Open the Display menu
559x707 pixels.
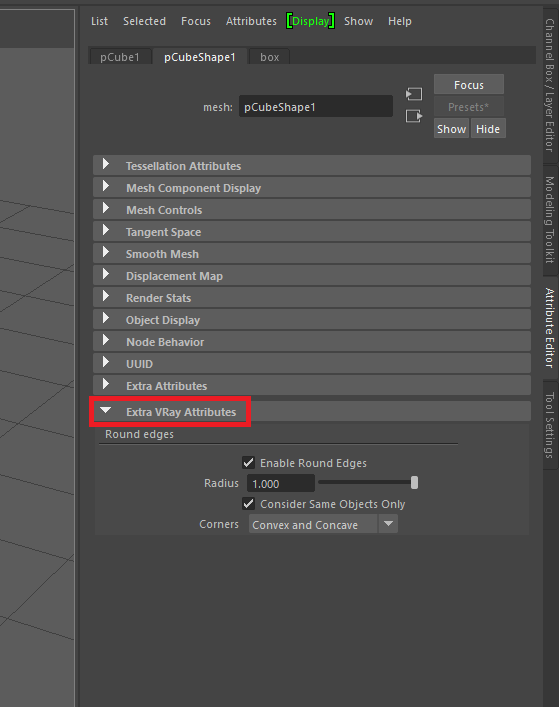[x=311, y=21]
